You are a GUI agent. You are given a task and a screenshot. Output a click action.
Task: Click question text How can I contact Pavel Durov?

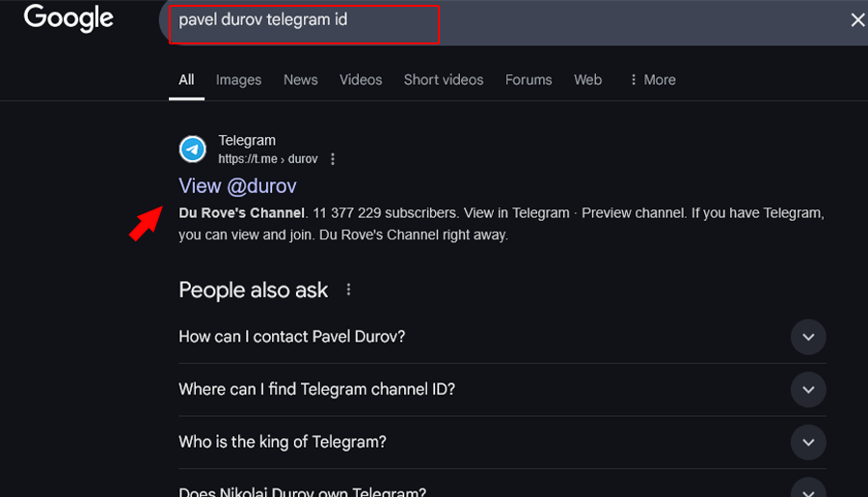point(291,337)
